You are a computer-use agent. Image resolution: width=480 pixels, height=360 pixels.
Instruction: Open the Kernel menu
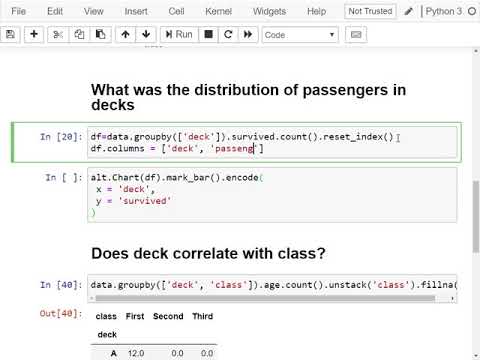point(218,11)
